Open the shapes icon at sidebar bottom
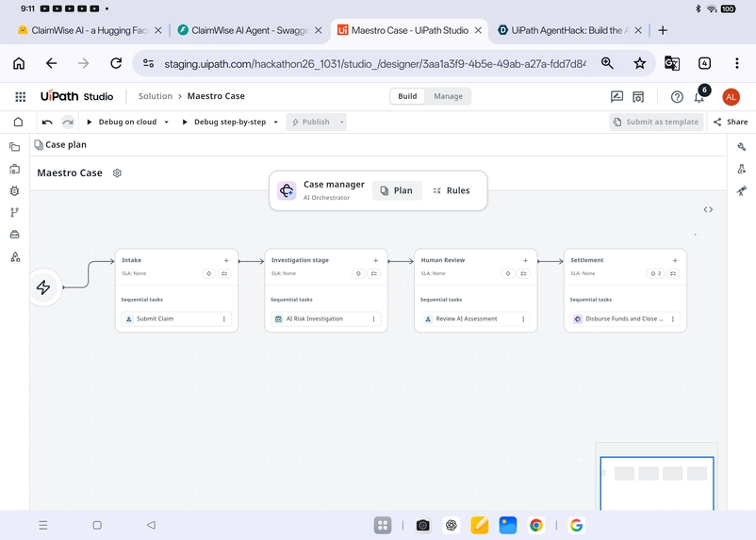The image size is (756, 540). point(15,257)
